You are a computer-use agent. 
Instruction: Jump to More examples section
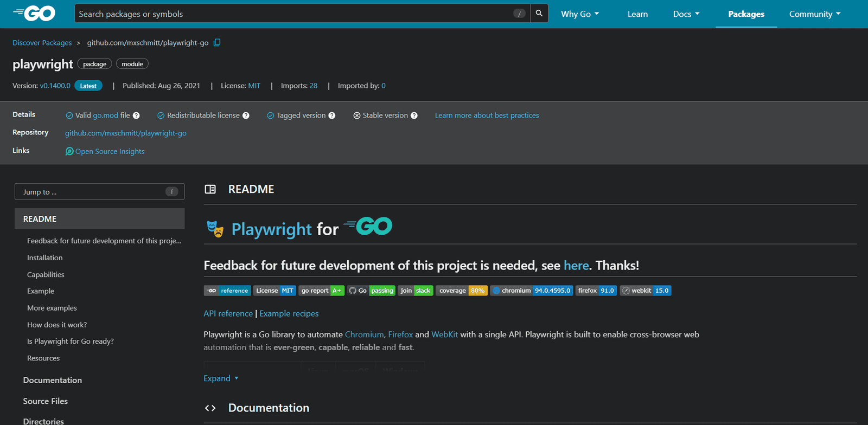coord(52,308)
